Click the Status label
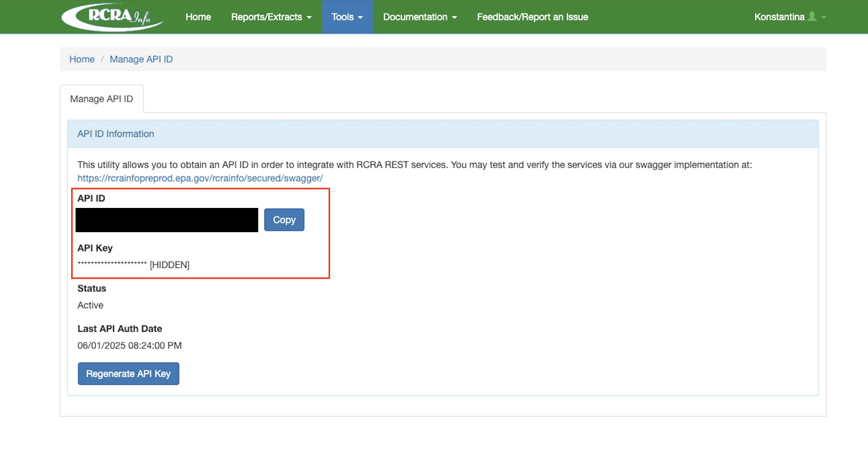 92,288
